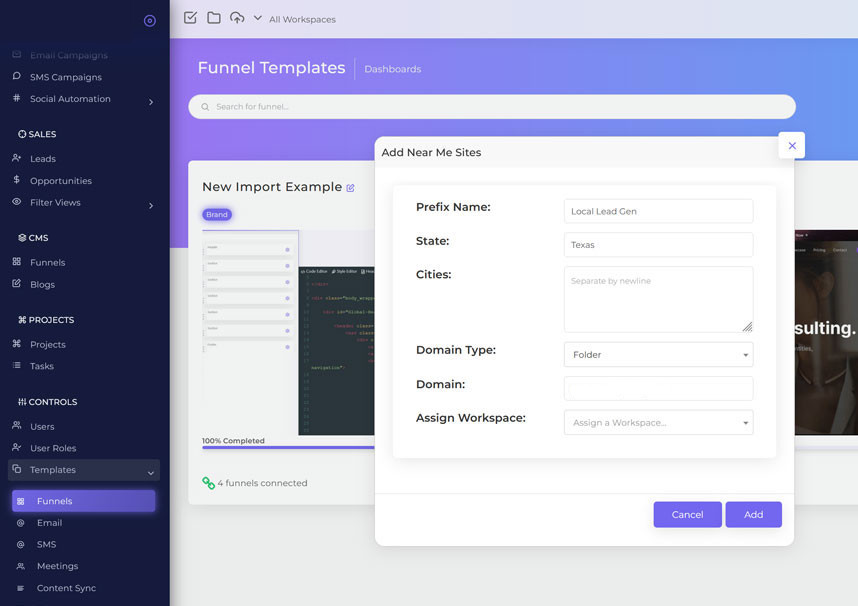The image size is (858, 606).
Task: Open the Domain Type dropdown
Action: (658, 355)
